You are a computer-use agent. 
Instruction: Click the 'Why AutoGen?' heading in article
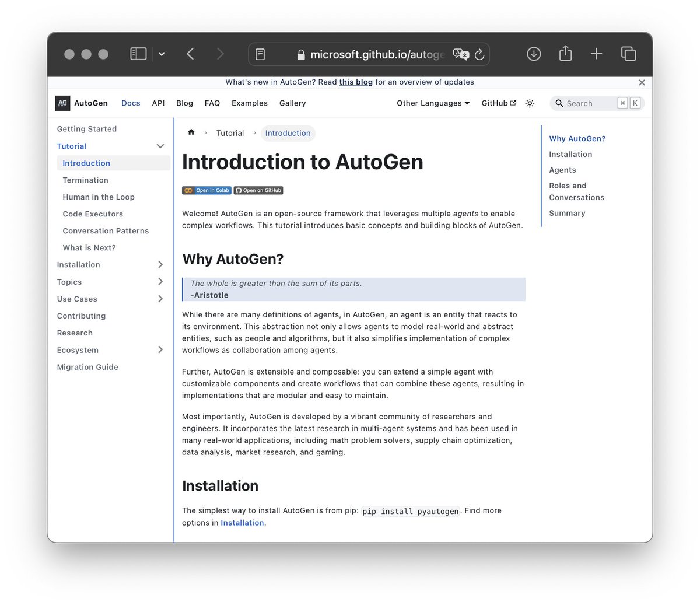[x=233, y=259]
